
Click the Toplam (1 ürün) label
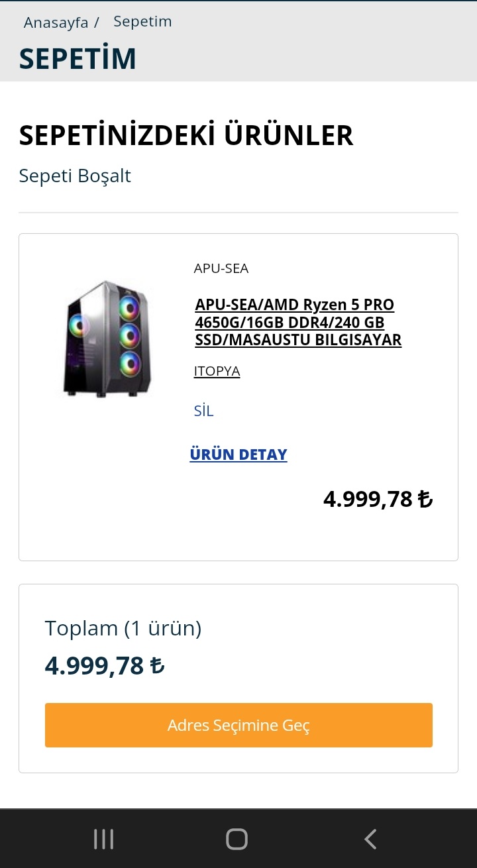pyautogui.click(x=123, y=628)
